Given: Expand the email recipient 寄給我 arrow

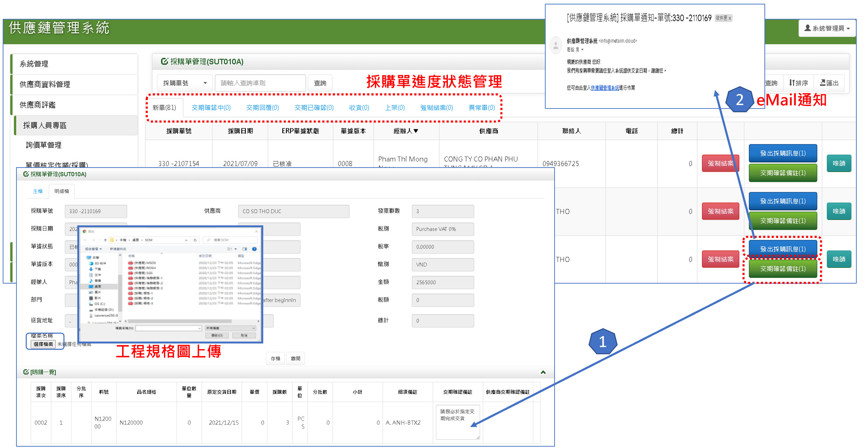Looking at the screenshot, I should pos(582,50).
